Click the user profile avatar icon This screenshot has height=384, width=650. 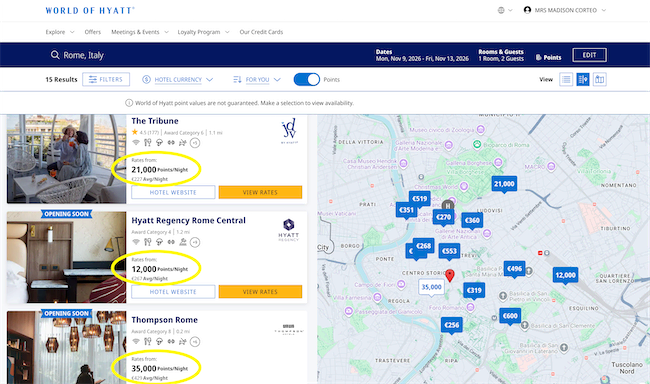(x=527, y=10)
